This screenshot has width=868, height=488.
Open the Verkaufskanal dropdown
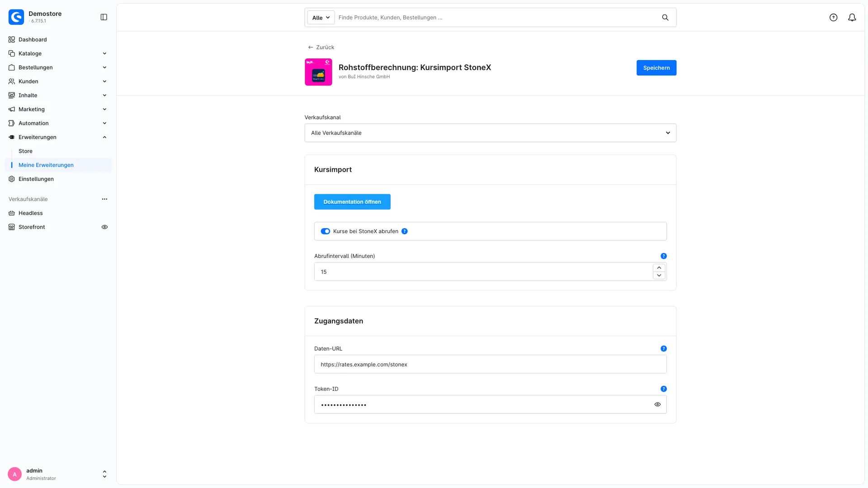point(491,133)
